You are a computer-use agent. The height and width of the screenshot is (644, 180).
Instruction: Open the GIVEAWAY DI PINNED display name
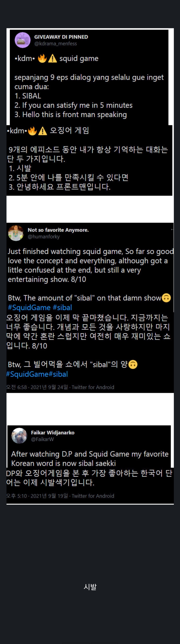click(x=61, y=37)
